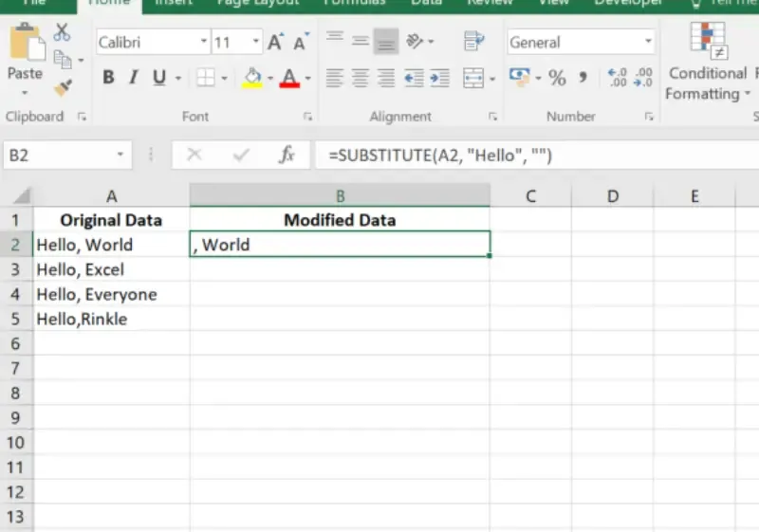Expand Merge & Center options arrow
The image size is (759, 532).
point(492,79)
